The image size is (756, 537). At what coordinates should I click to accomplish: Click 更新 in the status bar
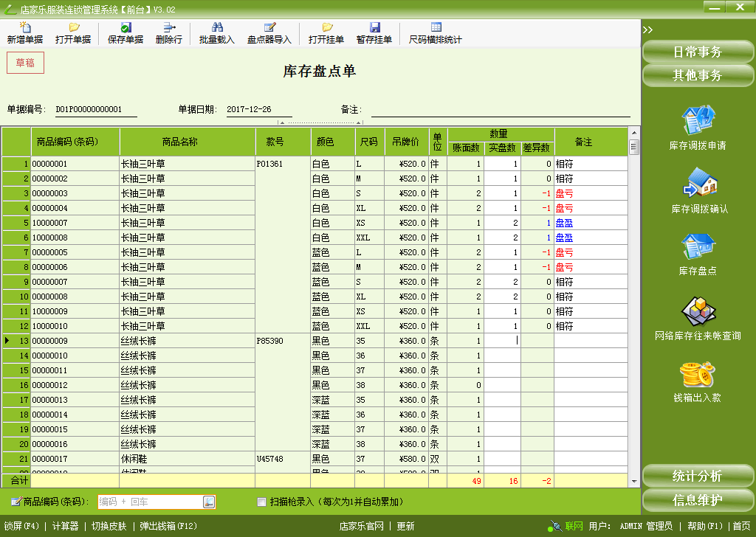pyautogui.click(x=405, y=526)
